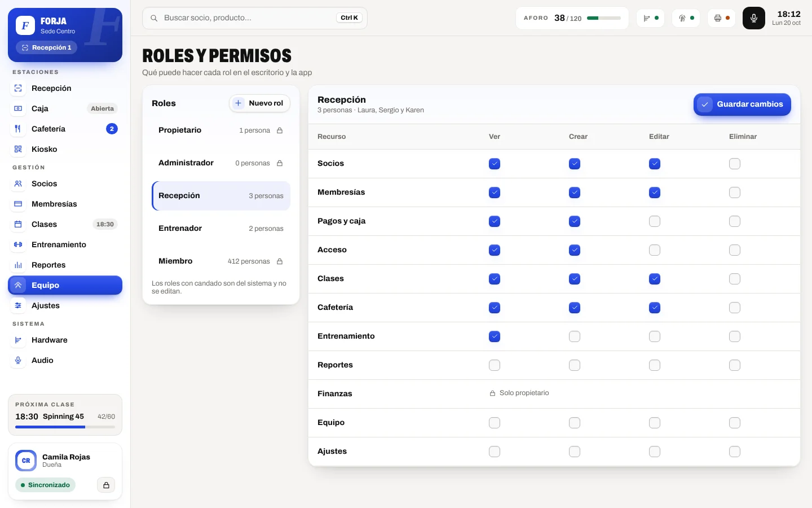Click the Forja logo icon

point(25,25)
